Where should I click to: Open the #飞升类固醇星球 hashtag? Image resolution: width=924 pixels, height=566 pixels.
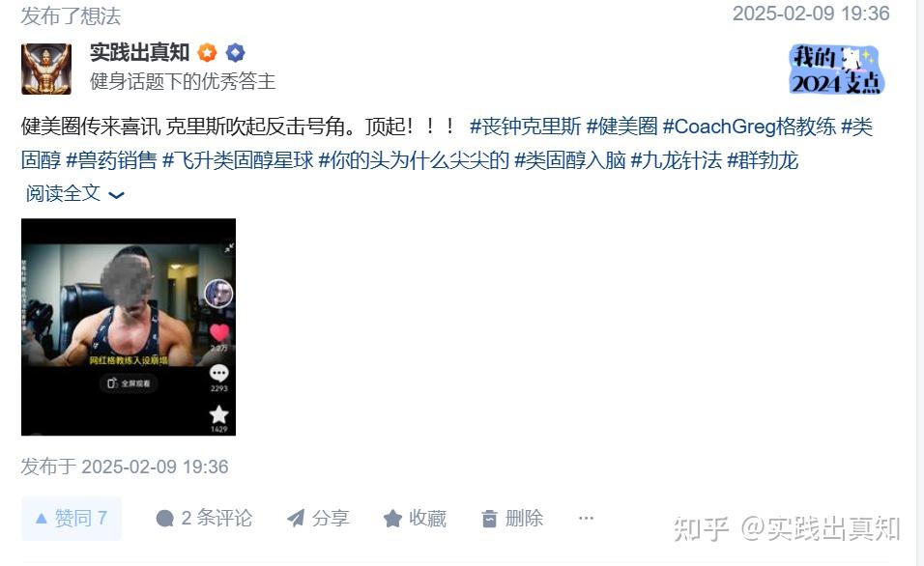238,159
